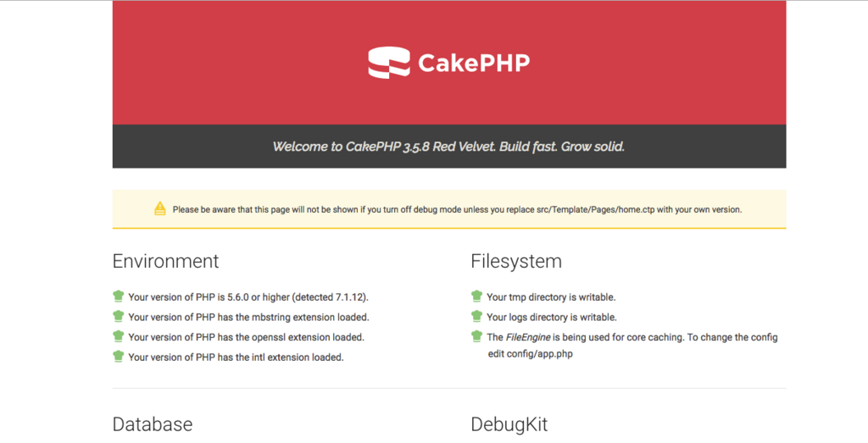Click chef hat icon beside openssl extension line
Viewport: 868px width, 443px height.
coord(118,336)
